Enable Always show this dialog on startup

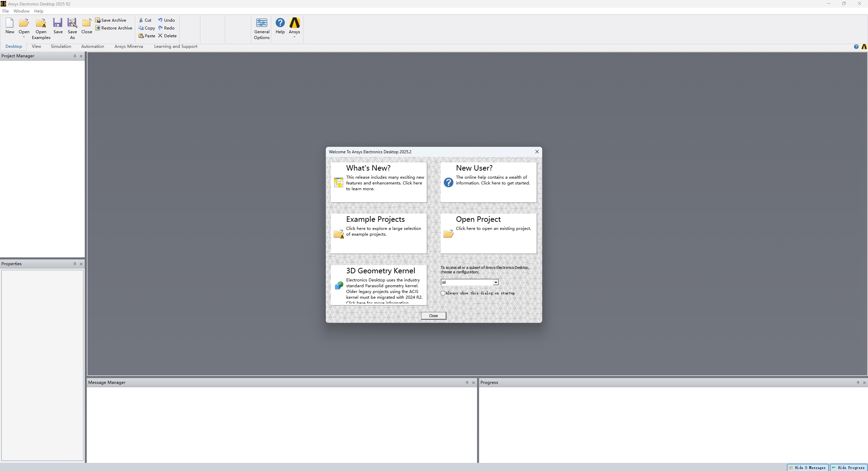pyautogui.click(x=443, y=293)
